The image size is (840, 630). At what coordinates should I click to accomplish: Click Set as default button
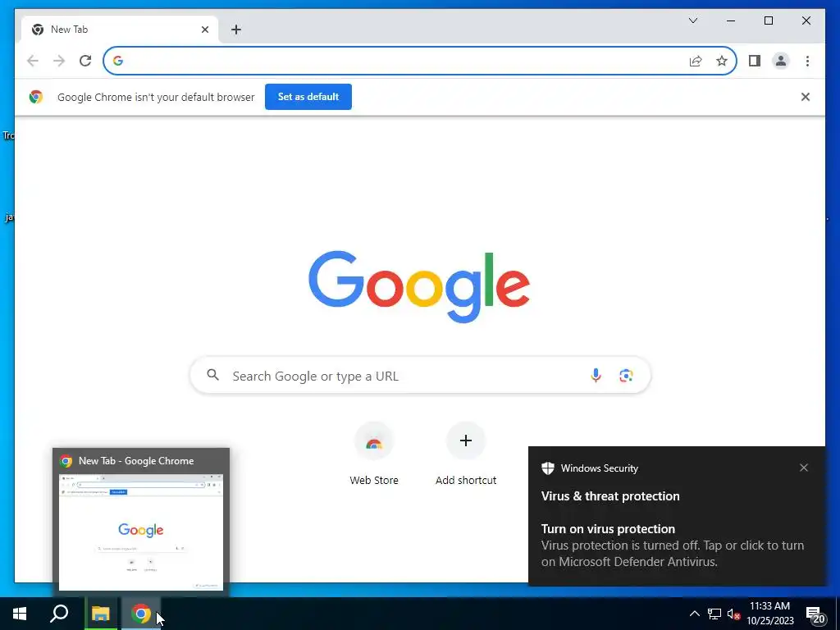click(308, 97)
